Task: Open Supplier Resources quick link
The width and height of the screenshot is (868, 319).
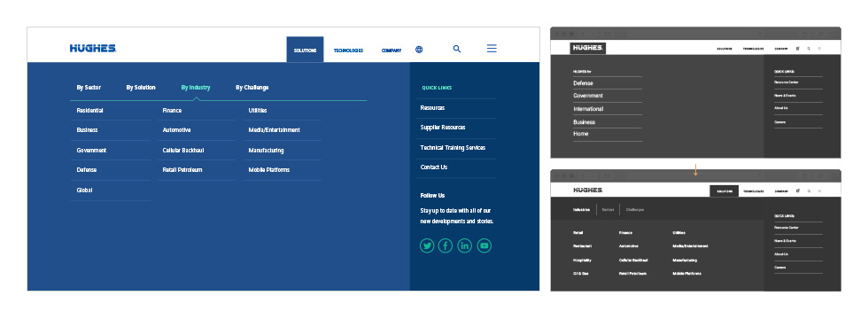Action: tap(442, 128)
